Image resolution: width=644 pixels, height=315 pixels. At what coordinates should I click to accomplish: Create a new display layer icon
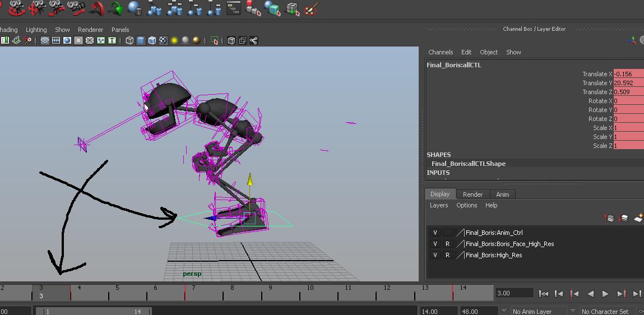pos(638,218)
